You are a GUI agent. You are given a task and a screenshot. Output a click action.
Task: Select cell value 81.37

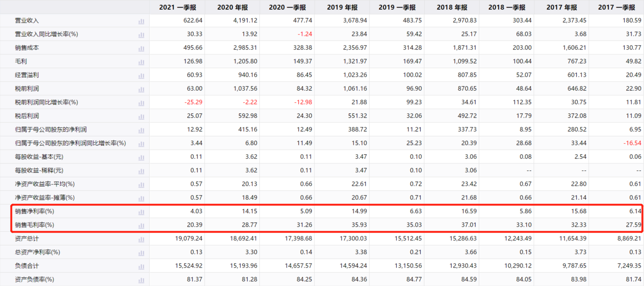[x=194, y=280]
